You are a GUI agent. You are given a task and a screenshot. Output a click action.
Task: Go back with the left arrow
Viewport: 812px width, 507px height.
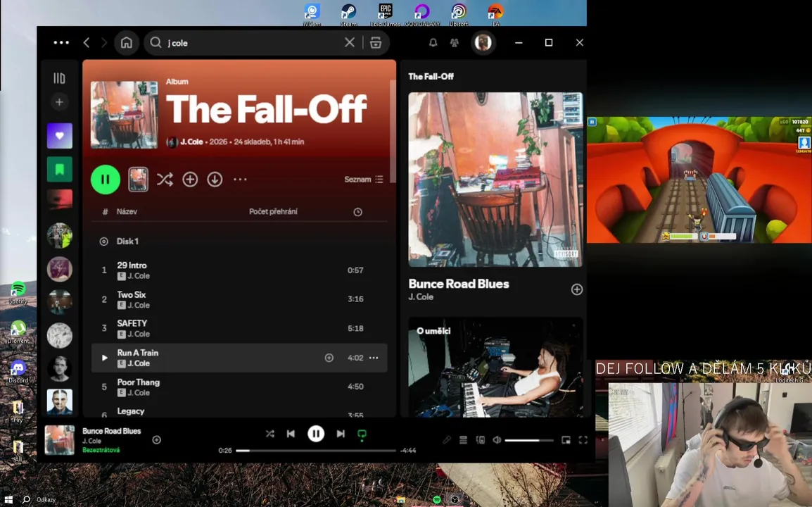(87, 42)
